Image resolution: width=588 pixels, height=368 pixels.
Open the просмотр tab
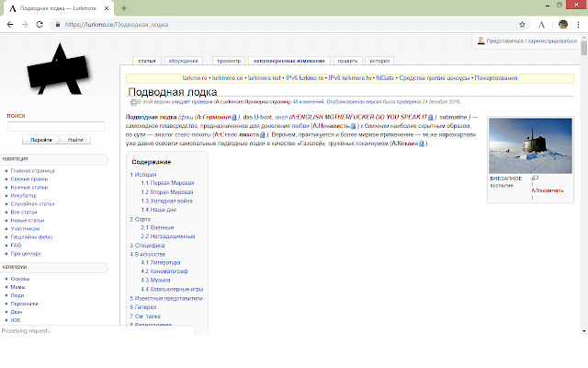[x=229, y=61]
